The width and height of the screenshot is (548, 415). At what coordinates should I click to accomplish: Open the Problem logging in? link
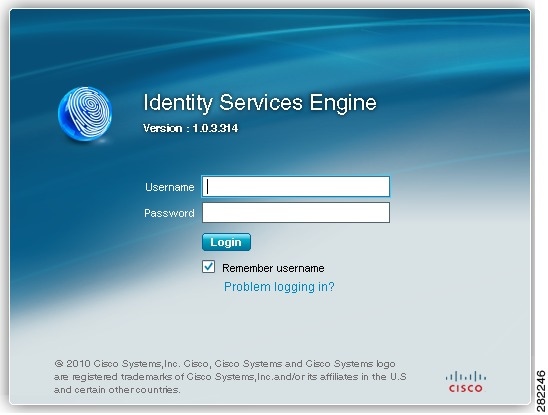279,287
